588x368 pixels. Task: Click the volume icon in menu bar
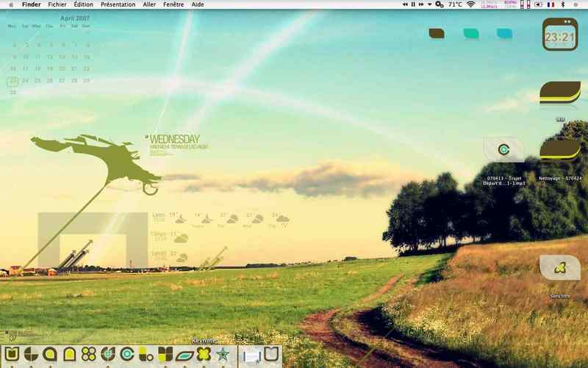538,4
